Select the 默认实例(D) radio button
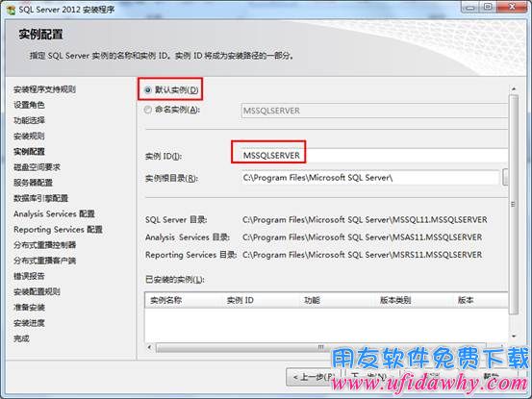Screen dimensions: 532x399 [147, 90]
